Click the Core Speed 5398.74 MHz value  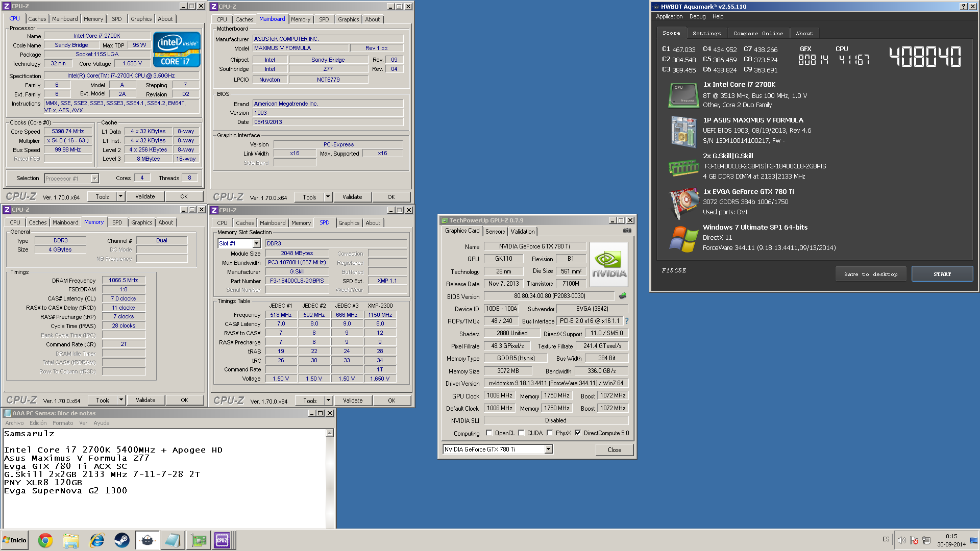[x=68, y=131]
